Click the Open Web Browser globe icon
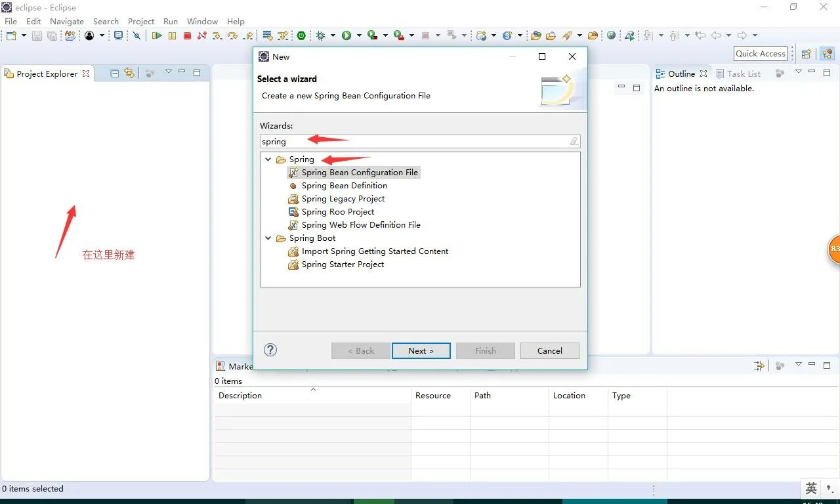The width and height of the screenshot is (840, 504). 611,35
